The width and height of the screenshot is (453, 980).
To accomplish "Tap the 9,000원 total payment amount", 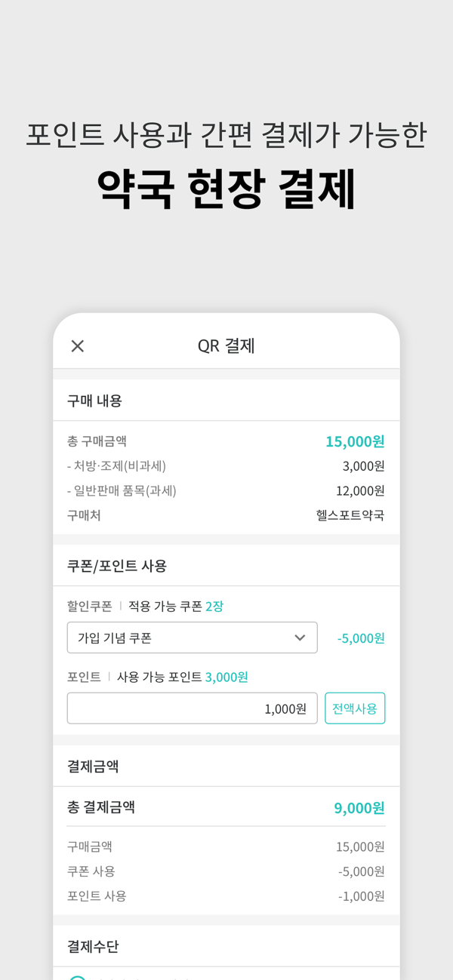I will coord(359,808).
